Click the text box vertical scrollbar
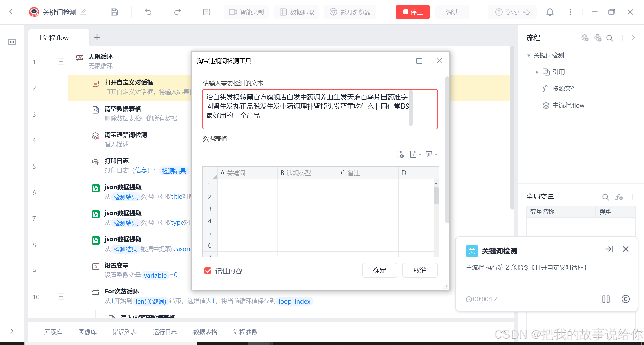 pos(411,108)
